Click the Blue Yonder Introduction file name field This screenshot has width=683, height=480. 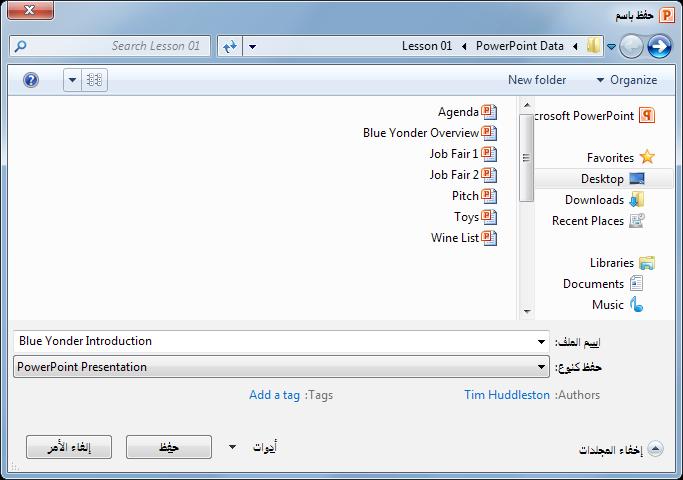point(274,341)
